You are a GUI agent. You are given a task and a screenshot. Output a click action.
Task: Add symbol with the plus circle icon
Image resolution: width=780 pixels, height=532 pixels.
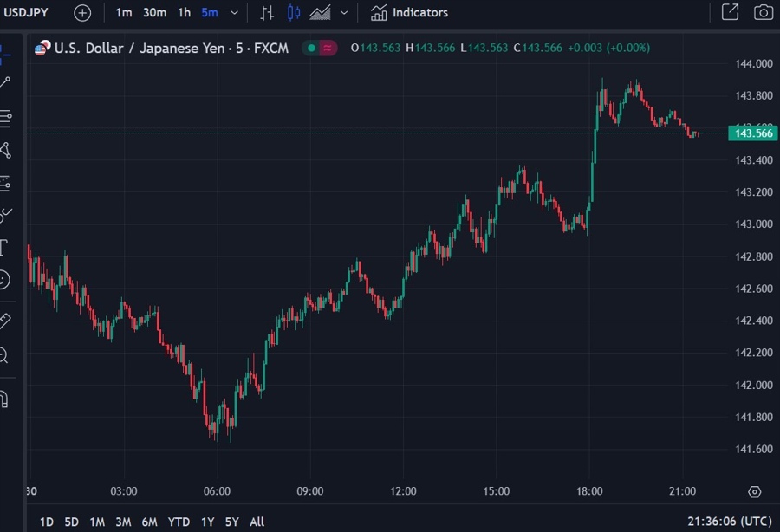(x=82, y=13)
